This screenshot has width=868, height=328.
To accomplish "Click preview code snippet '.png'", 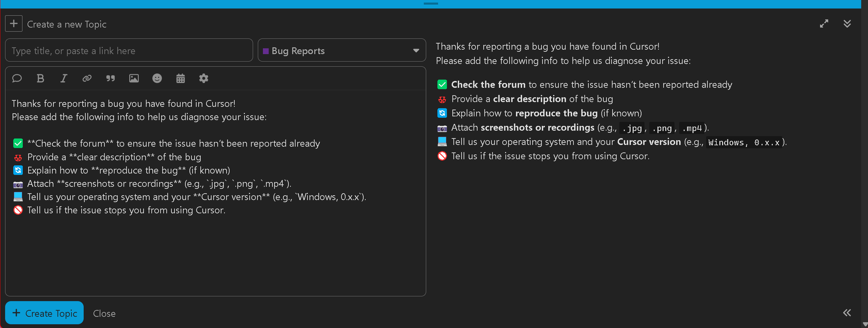I will click(662, 128).
